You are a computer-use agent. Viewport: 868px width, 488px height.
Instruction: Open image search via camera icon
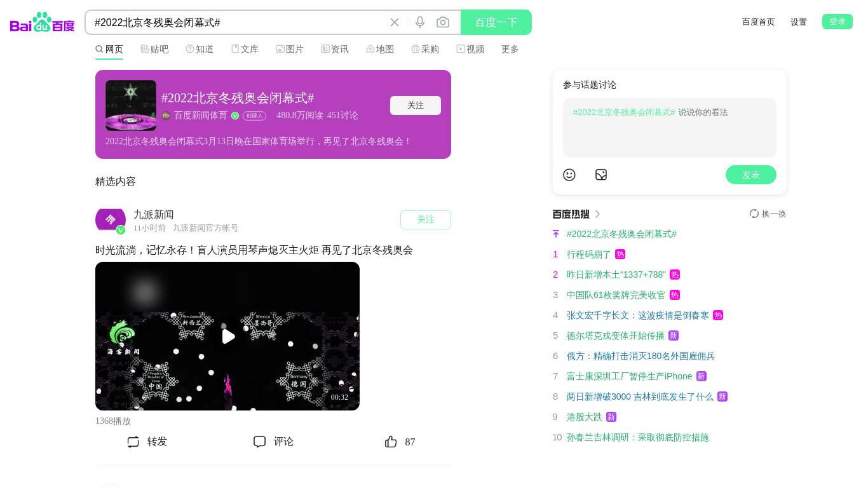point(443,22)
